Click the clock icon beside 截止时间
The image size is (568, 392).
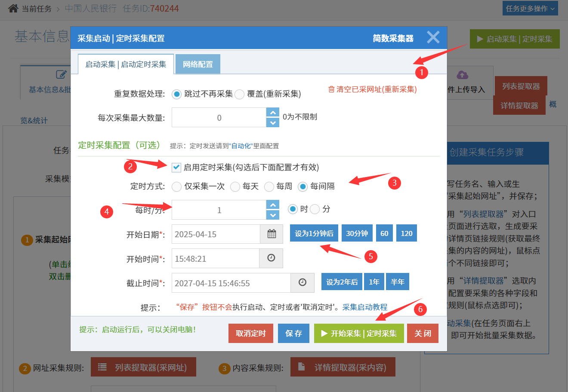303,283
